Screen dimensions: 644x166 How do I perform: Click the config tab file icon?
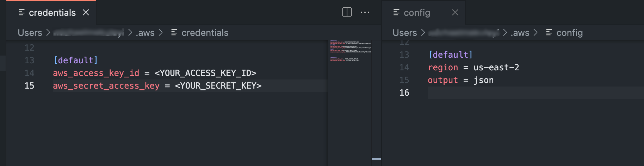pyautogui.click(x=396, y=13)
